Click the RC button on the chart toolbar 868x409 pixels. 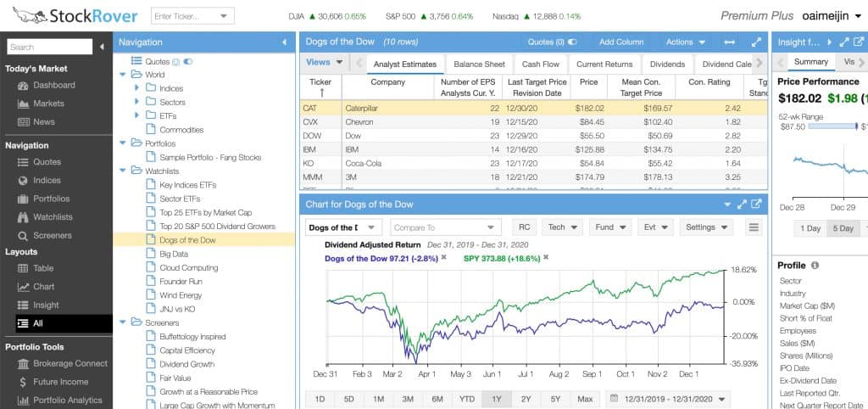pyautogui.click(x=524, y=227)
